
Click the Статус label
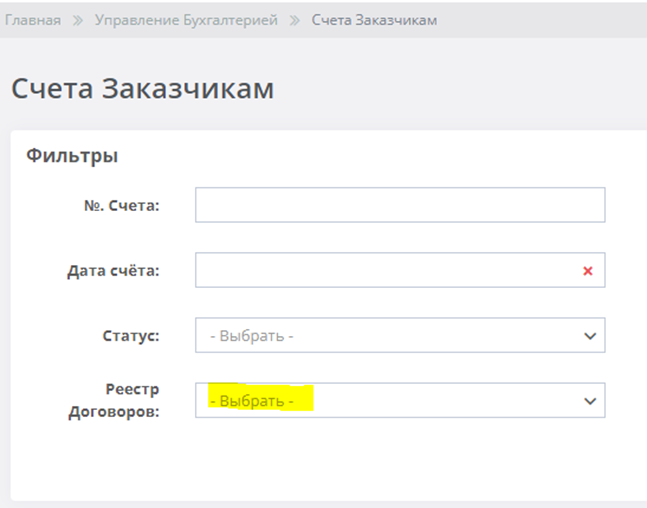[131, 336]
